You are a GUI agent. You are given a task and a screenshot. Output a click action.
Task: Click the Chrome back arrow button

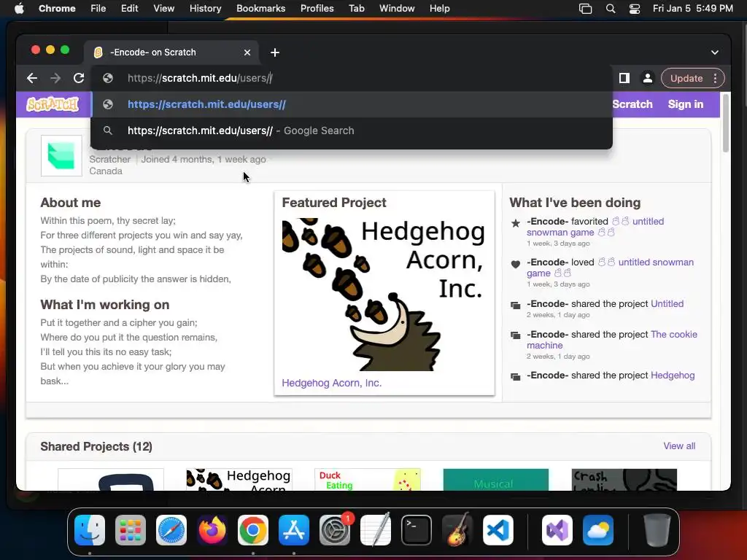pyautogui.click(x=32, y=78)
